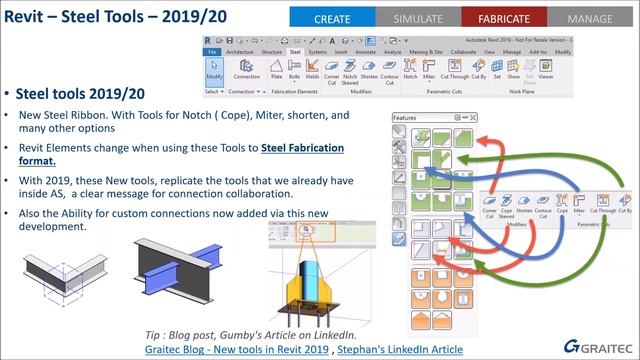Select Contour Cut in the top Revit ribbon

point(389,72)
